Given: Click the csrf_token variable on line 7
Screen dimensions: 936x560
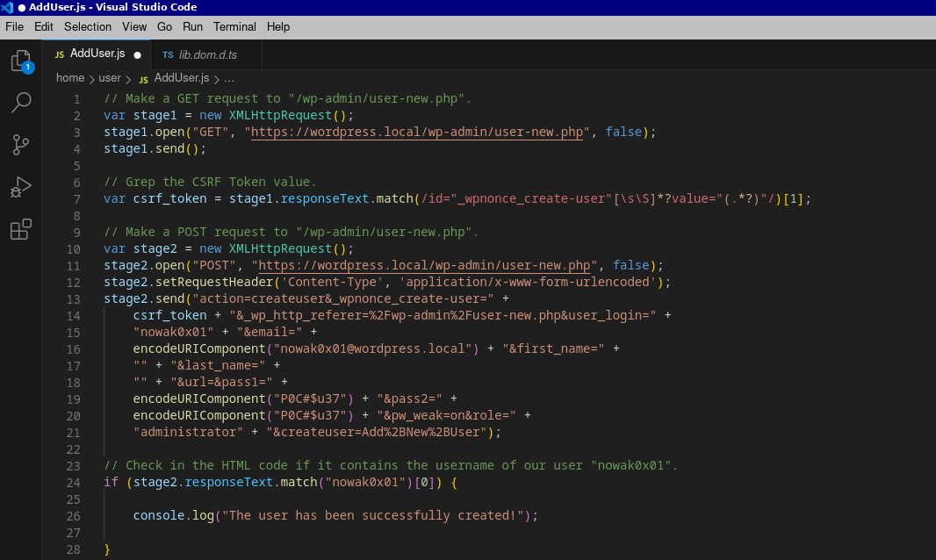Looking at the screenshot, I should [x=169, y=198].
